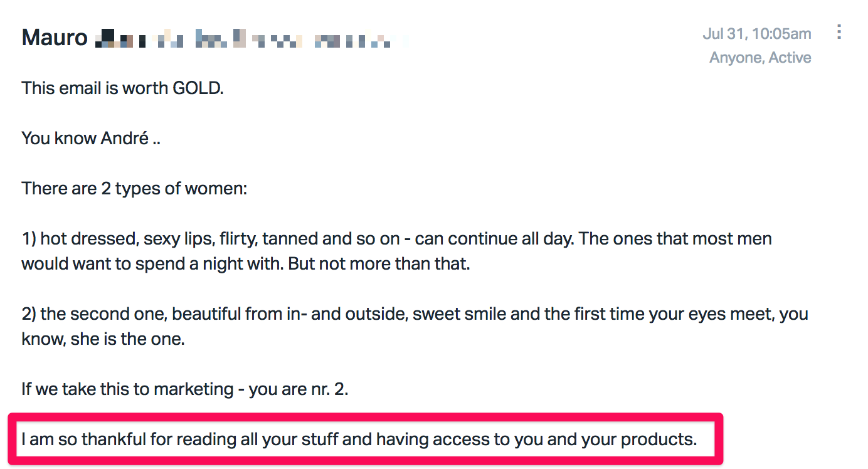
Task: Click the line 'would want to spend a night with'
Action: pyautogui.click(x=246, y=263)
